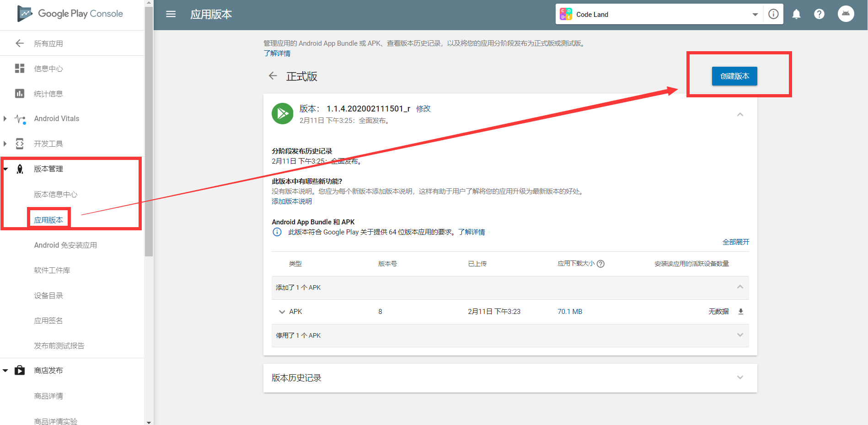
Task: Click the 信息中心 dashboard icon
Action: (x=20, y=69)
